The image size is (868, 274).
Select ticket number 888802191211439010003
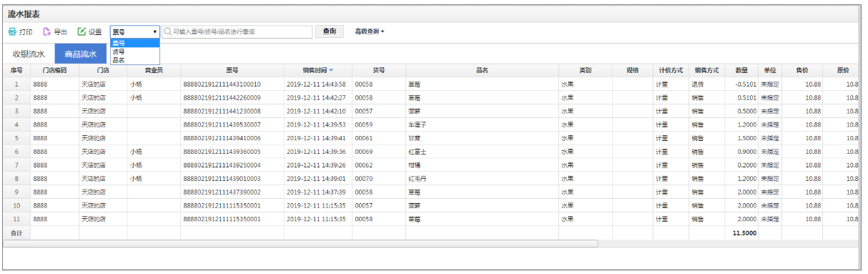222,179
